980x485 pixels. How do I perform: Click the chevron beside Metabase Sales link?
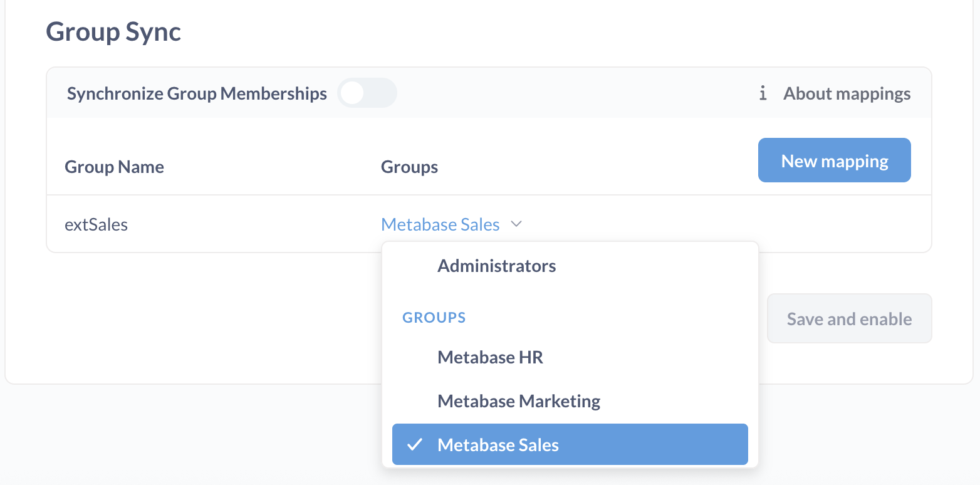tap(516, 224)
